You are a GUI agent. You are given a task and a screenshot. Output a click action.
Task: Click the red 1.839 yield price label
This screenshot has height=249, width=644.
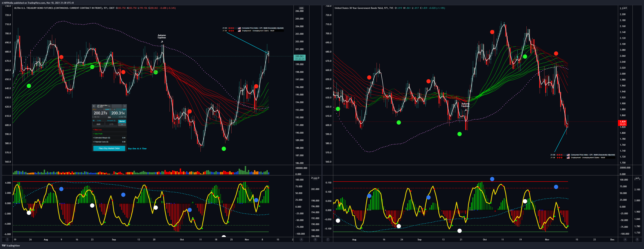623,123
